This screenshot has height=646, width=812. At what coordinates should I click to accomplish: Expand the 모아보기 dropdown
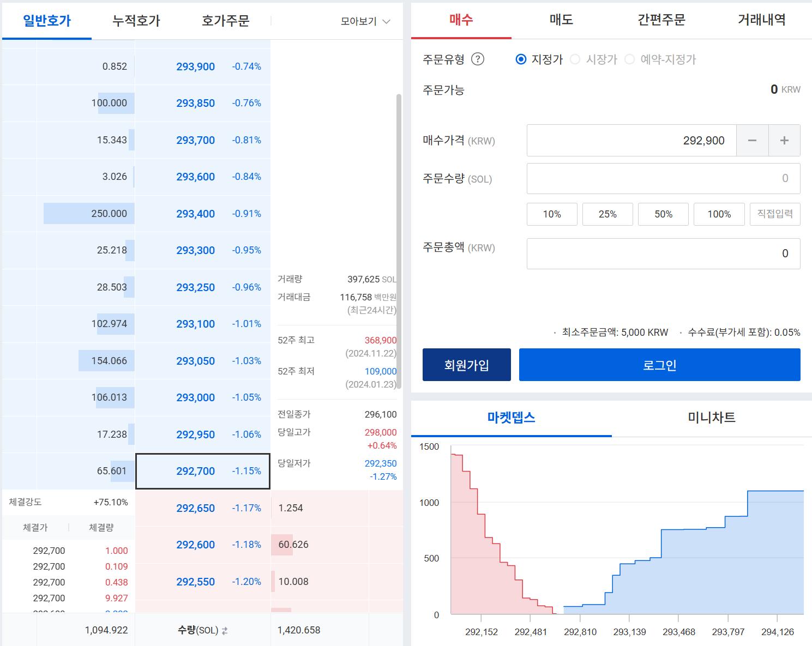(x=365, y=21)
